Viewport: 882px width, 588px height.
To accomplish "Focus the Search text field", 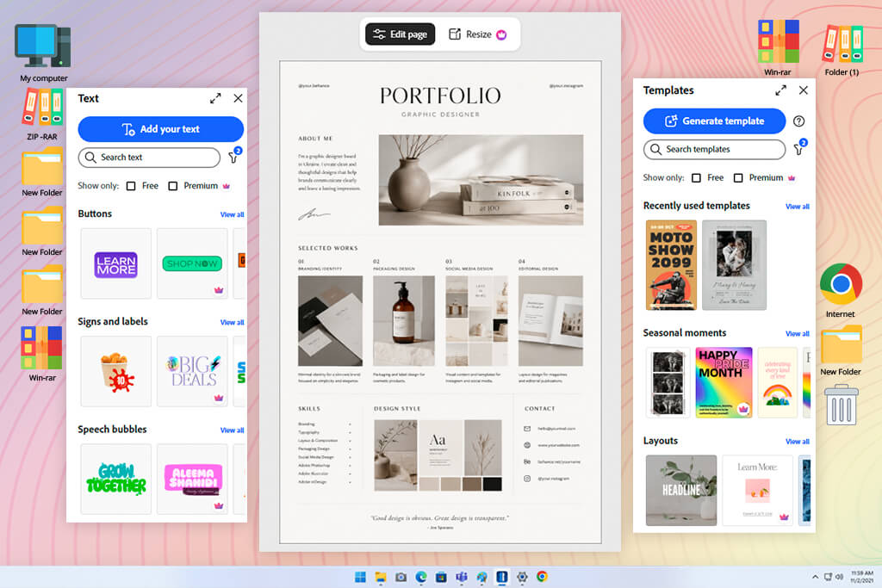I will (149, 158).
